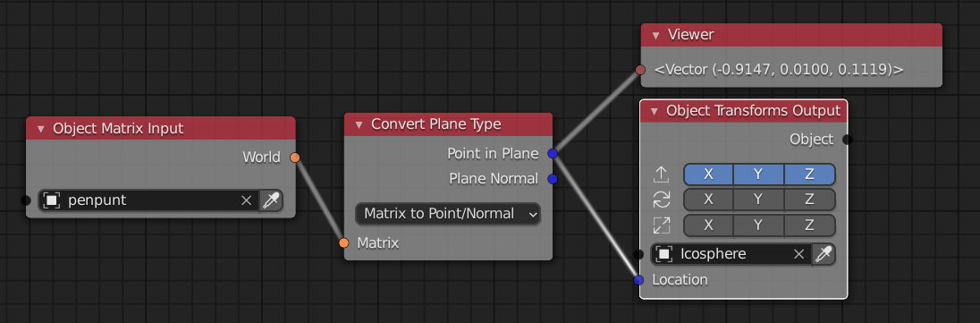The width and height of the screenshot is (980, 323).
Task: Clear the penpunt object field
Action: 246,200
